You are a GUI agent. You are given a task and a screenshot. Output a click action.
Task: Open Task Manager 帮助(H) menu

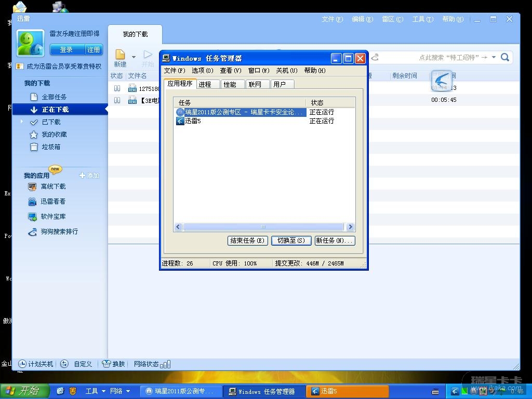tap(315, 71)
